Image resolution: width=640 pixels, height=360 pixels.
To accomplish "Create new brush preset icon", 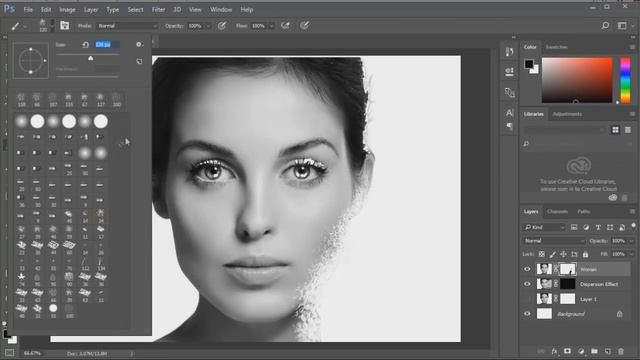I will (139, 61).
